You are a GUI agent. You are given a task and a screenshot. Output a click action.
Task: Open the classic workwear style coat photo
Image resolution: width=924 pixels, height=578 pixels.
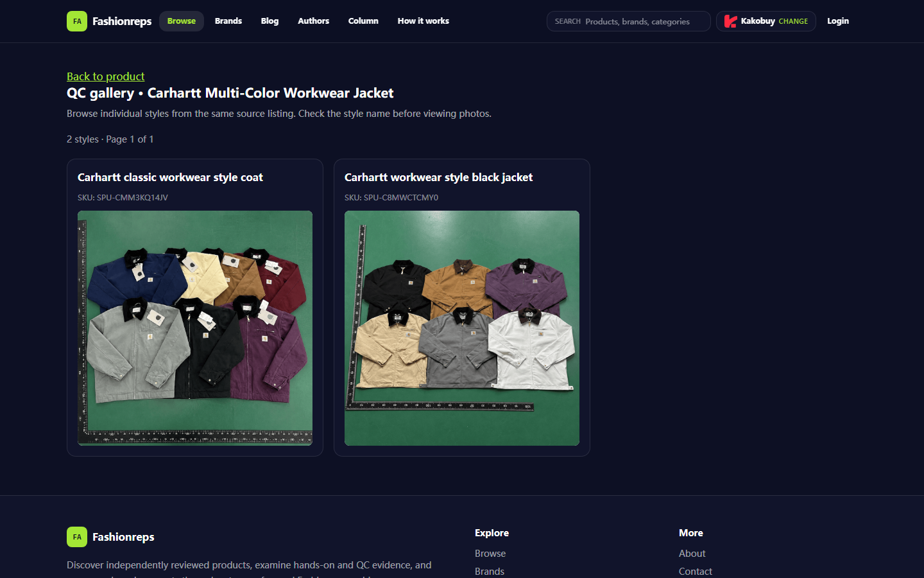tap(195, 328)
